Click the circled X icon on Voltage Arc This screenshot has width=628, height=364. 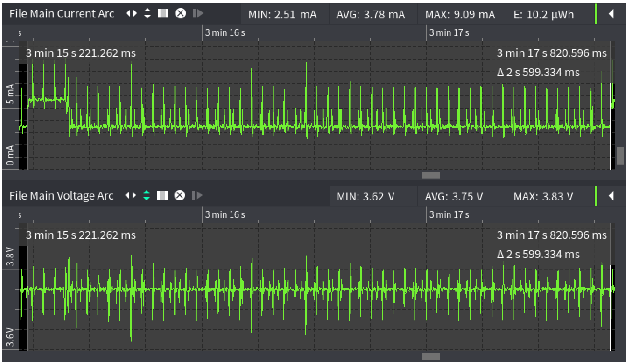point(180,195)
